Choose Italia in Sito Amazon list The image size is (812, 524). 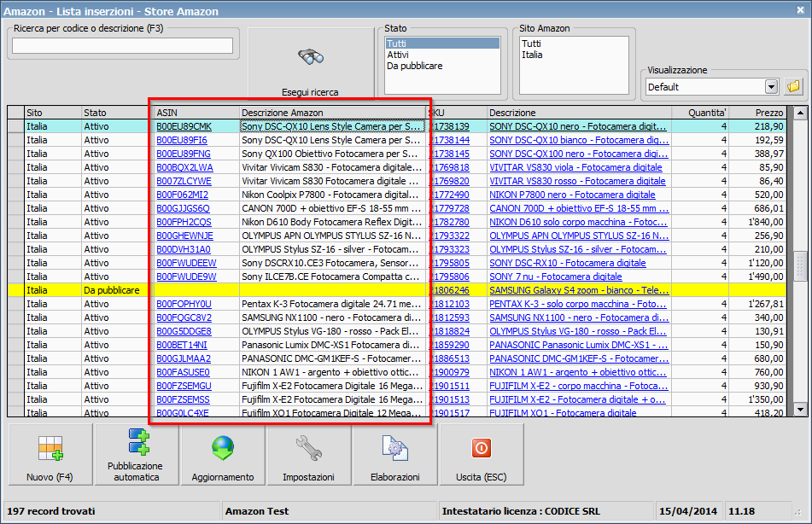click(x=532, y=55)
